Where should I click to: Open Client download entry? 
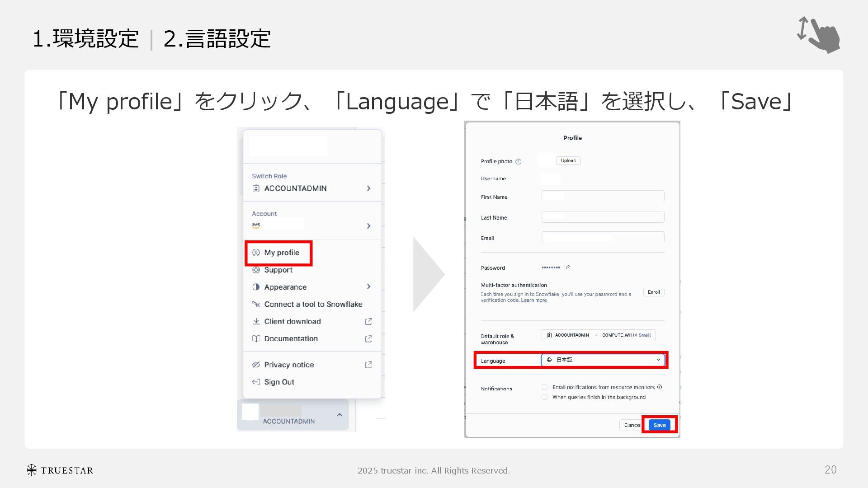click(312, 321)
